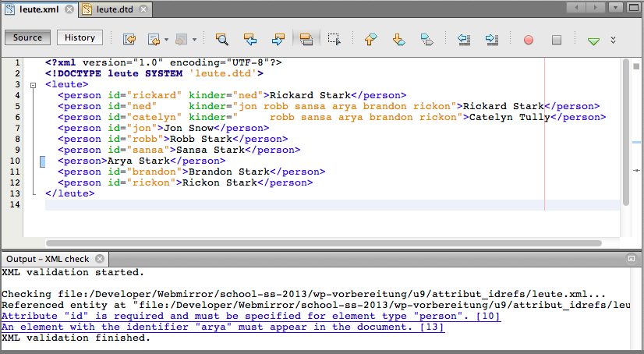
Task: Click the Find Selection magnifier icon
Action: [x=221, y=40]
